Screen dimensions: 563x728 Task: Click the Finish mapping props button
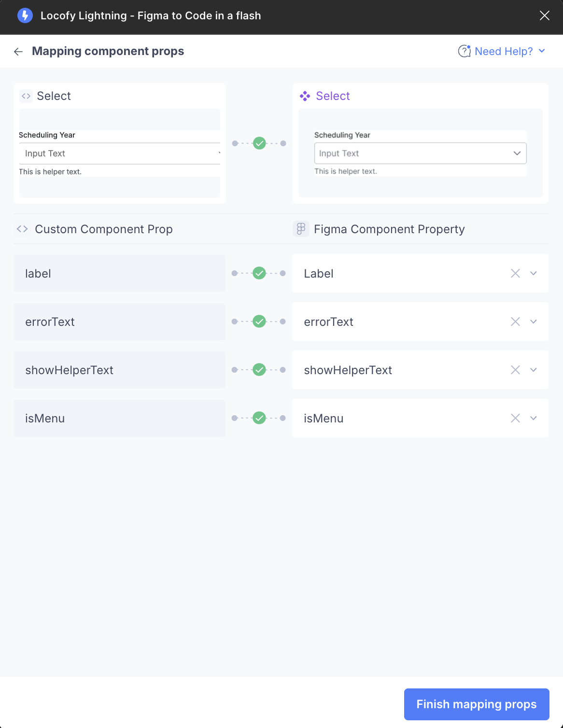[476, 704]
